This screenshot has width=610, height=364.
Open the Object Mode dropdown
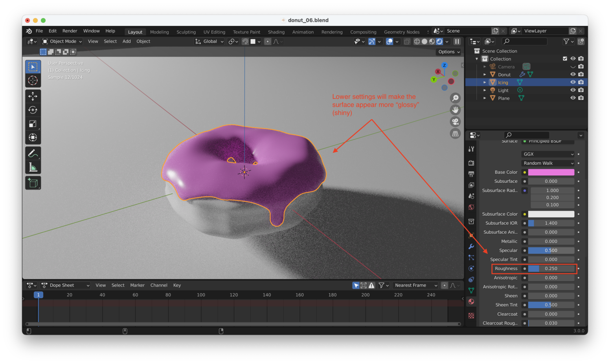pyautogui.click(x=62, y=41)
